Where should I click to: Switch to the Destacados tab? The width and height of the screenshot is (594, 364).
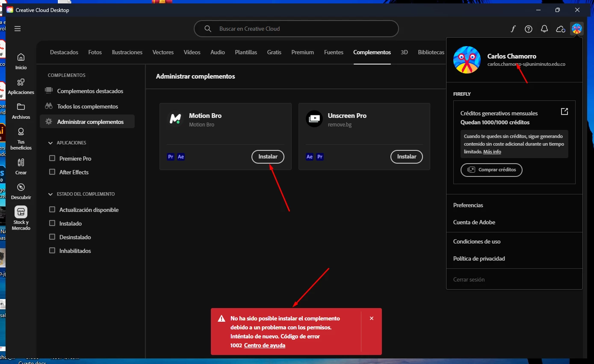pyautogui.click(x=64, y=52)
